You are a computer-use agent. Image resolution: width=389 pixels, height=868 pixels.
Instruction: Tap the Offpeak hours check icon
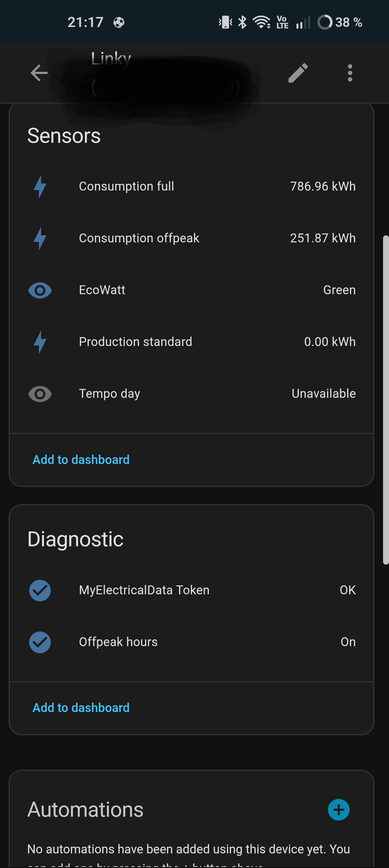[40, 642]
